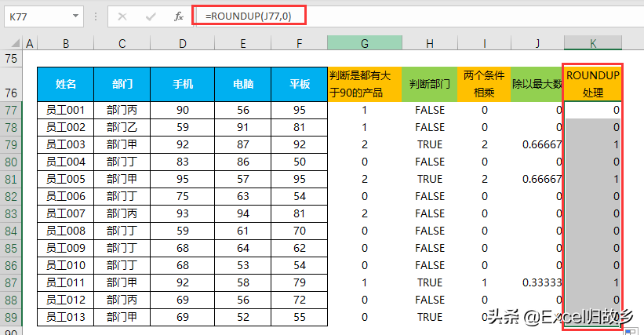
Task: Click 电脑 value 94 for 员工007
Action: point(242,213)
